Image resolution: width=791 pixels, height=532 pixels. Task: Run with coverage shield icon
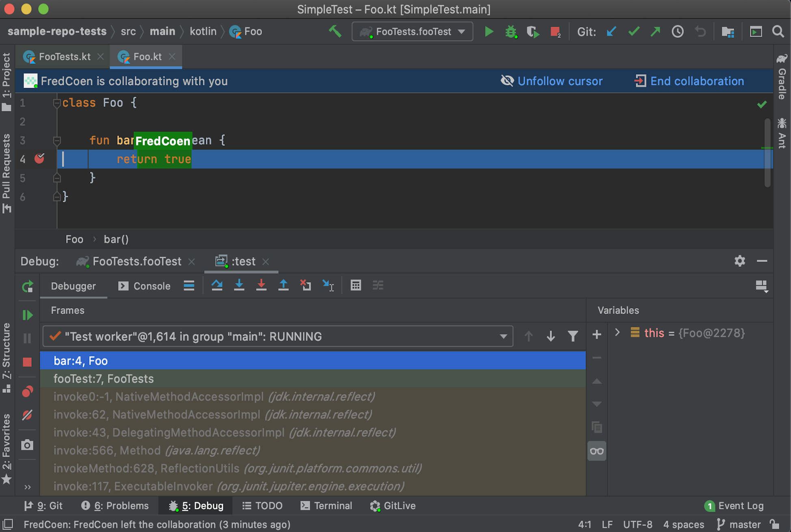tap(533, 32)
